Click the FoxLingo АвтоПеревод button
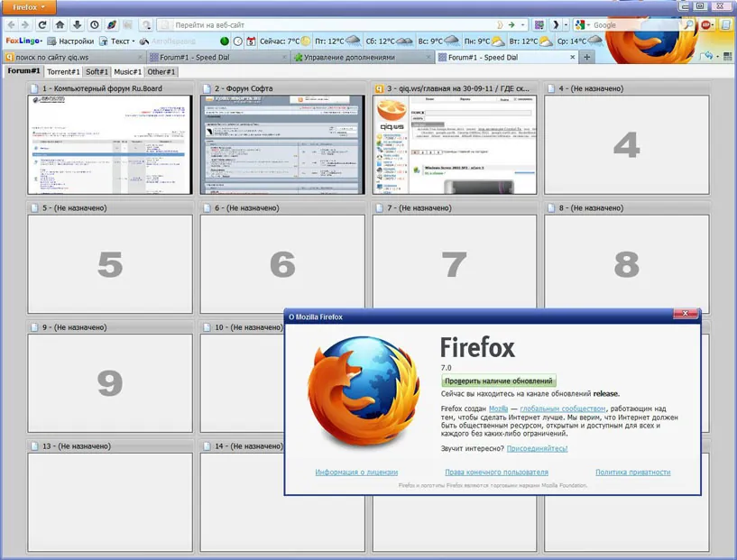Screen dimensions: 737x560 coord(167,41)
